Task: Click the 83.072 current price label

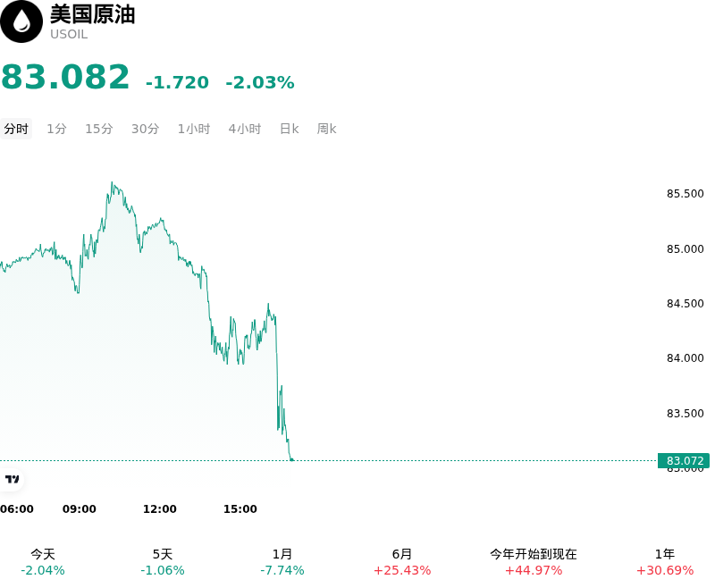Action: (684, 460)
